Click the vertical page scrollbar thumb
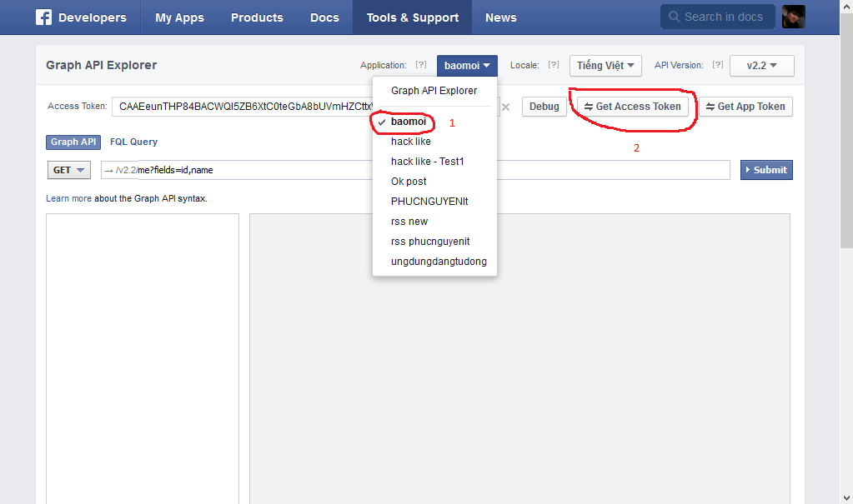The width and height of the screenshot is (853, 504). [x=846, y=131]
